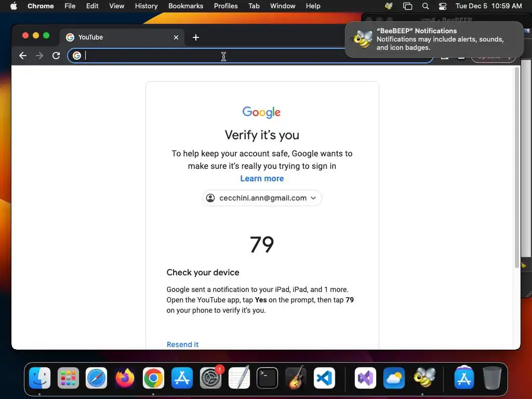The width and height of the screenshot is (532, 399).
Task: Open Control Center from the menu bar
Action: [x=443, y=6]
